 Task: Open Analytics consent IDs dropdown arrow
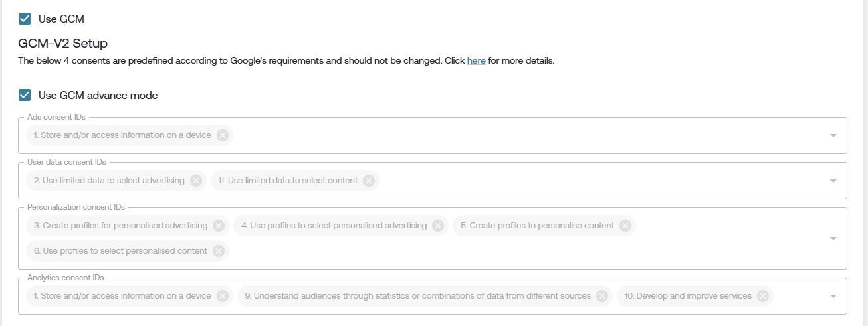(833, 296)
